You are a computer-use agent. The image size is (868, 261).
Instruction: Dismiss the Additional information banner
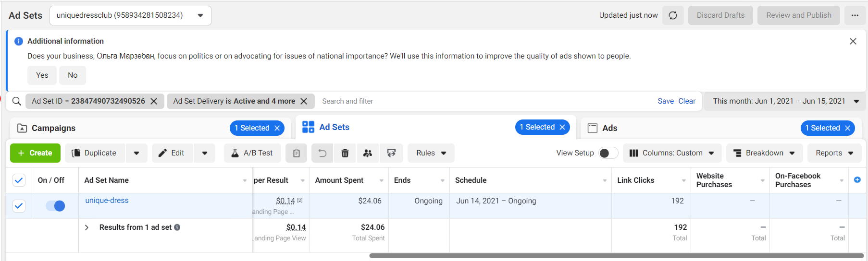tap(853, 41)
